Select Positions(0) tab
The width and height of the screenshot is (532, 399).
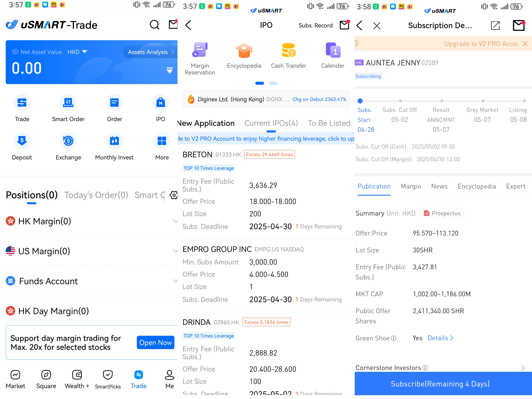pyautogui.click(x=32, y=195)
